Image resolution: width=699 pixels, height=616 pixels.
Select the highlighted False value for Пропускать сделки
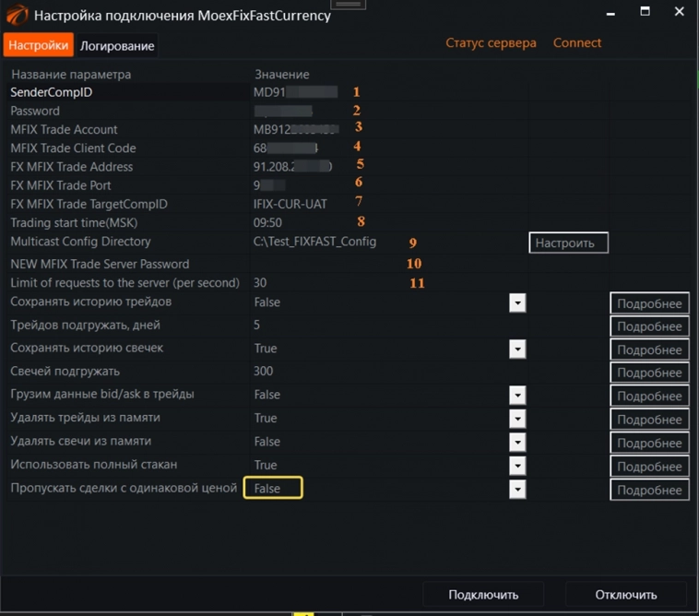tap(273, 489)
